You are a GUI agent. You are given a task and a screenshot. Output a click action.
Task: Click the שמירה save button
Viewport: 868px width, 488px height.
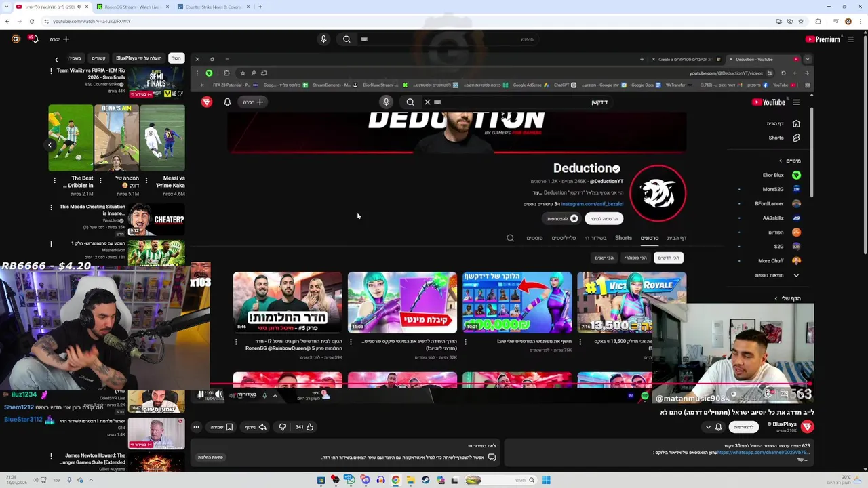coord(222,427)
